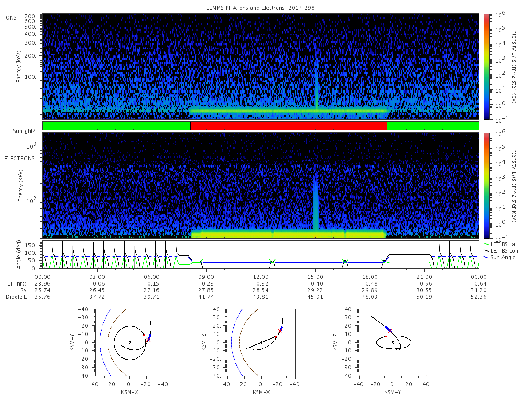Click the left green segment of Sunlight bar
Screen dimensions: 532x399
pyautogui.click(x=117, y=126)
